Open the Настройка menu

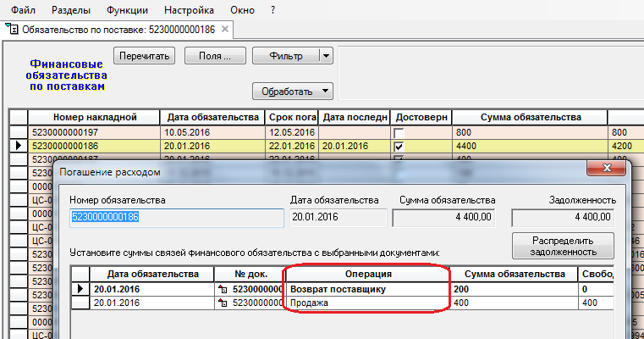189,10
